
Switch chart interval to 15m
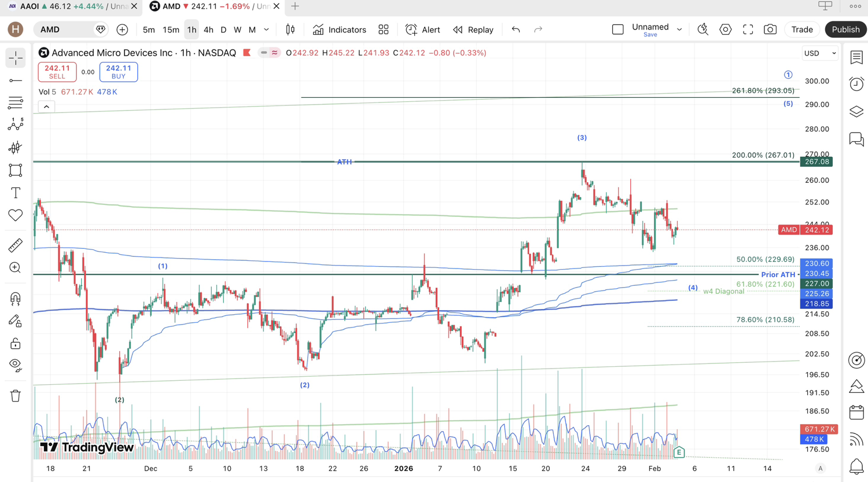click(x=171, y=30)
